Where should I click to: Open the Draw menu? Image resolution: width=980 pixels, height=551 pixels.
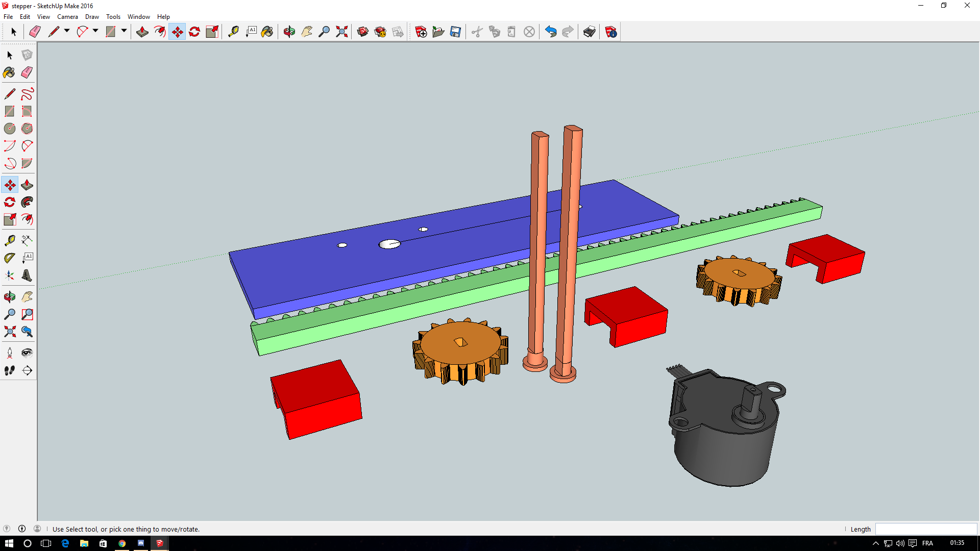(92, 17)
